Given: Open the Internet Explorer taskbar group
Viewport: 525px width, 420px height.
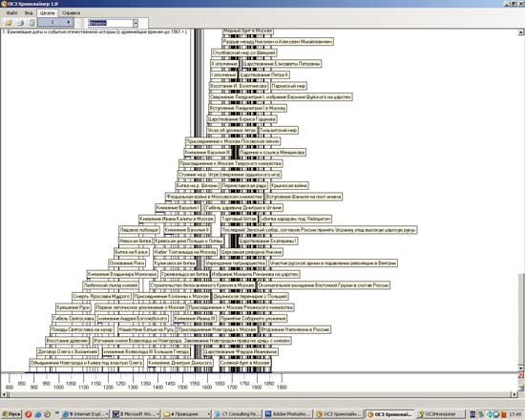Looking at the screenshot, I should 85,414.
